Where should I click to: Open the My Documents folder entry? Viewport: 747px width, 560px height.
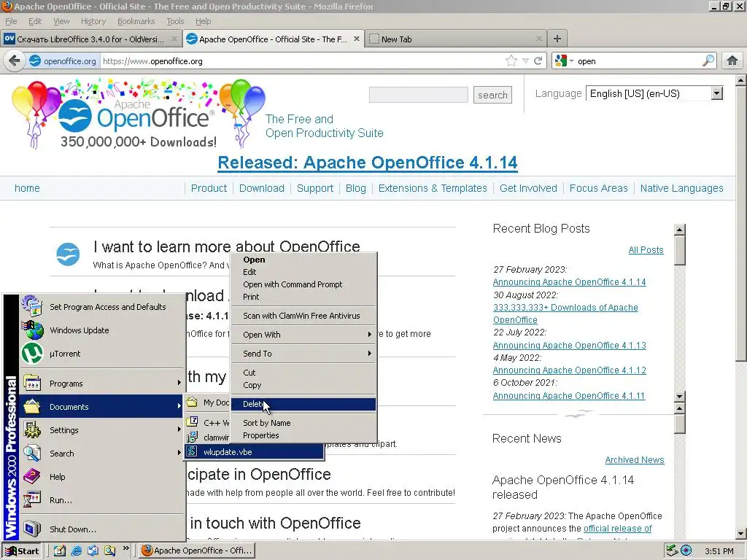[208, 402]
